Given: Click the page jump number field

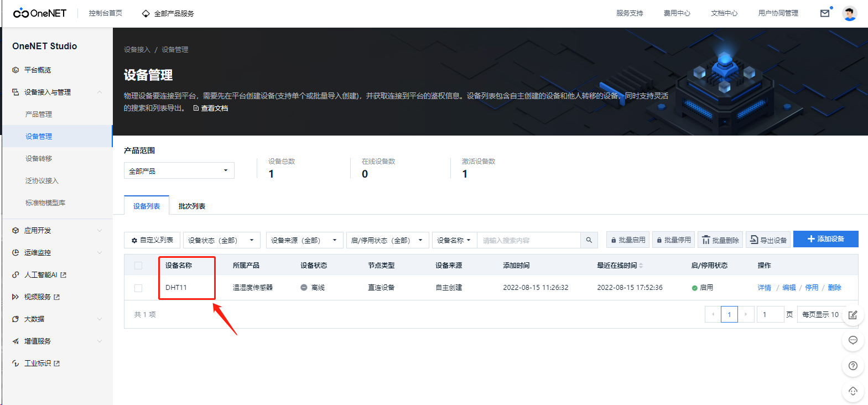Looking at the screenshot, I should pyautogui.click(x=770, y=314).
